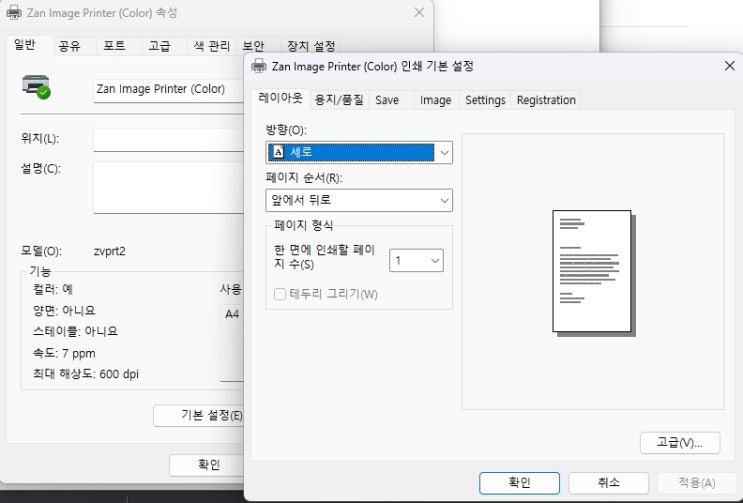Click printer icon in preferences dialog title bar
Screen dimensions: 743x503
259,66
